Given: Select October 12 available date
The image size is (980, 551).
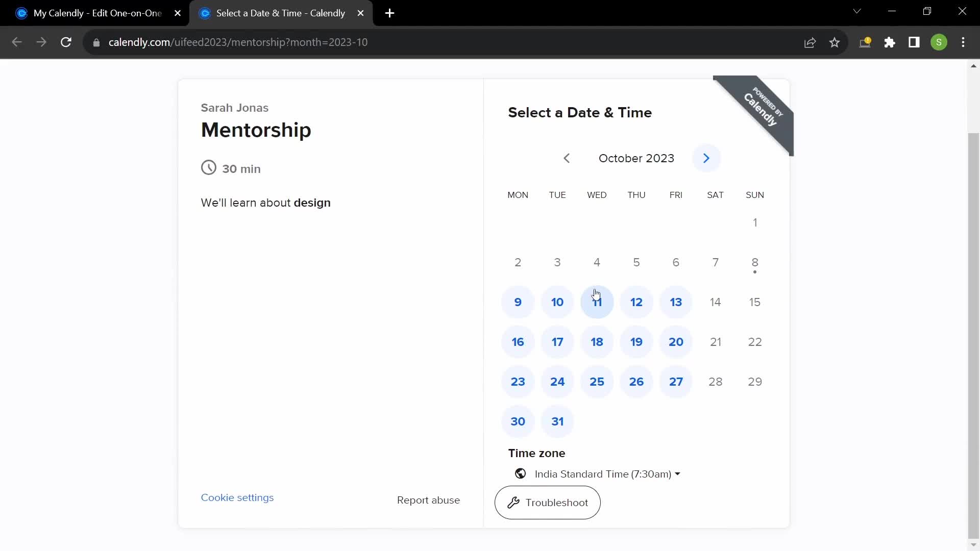Looking at the screenshot, I should 636,302.
